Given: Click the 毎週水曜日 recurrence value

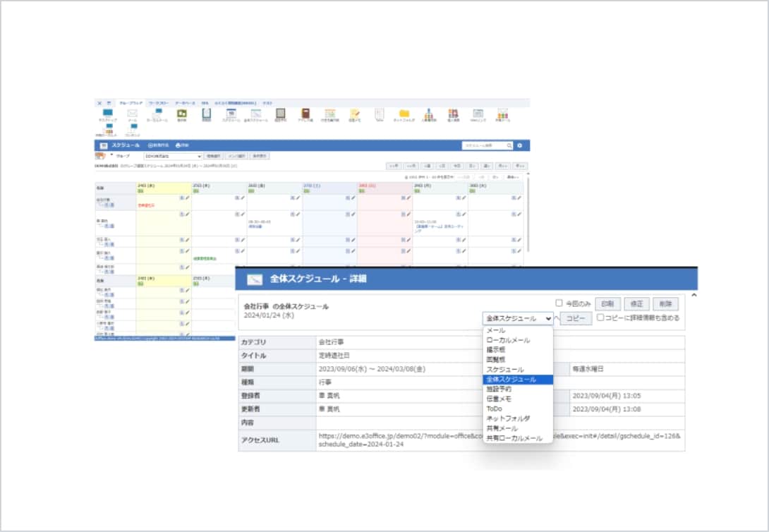Looking at the screenshot, I should (x=588, y=369).
